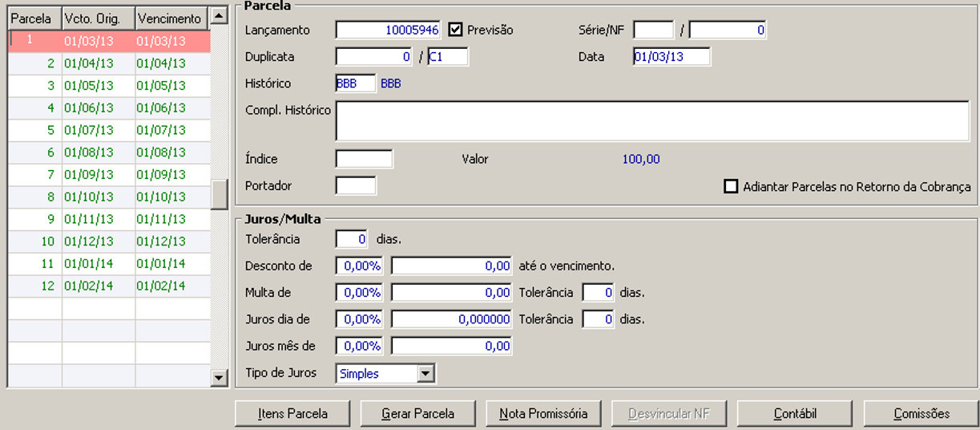This screenshot has width=980, height=430.
Task: Click the disabled Desvincular NF button
Action: click(x=669, y=414)
